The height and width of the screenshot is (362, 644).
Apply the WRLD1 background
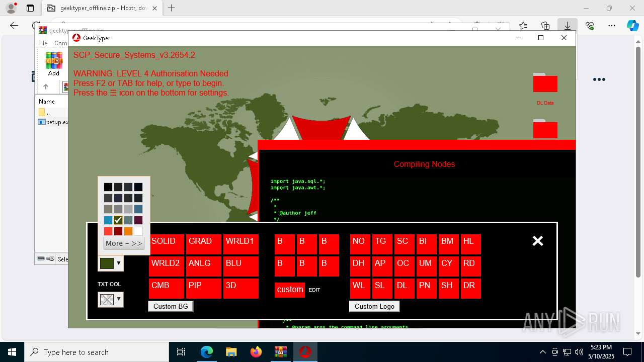(240, 244)
